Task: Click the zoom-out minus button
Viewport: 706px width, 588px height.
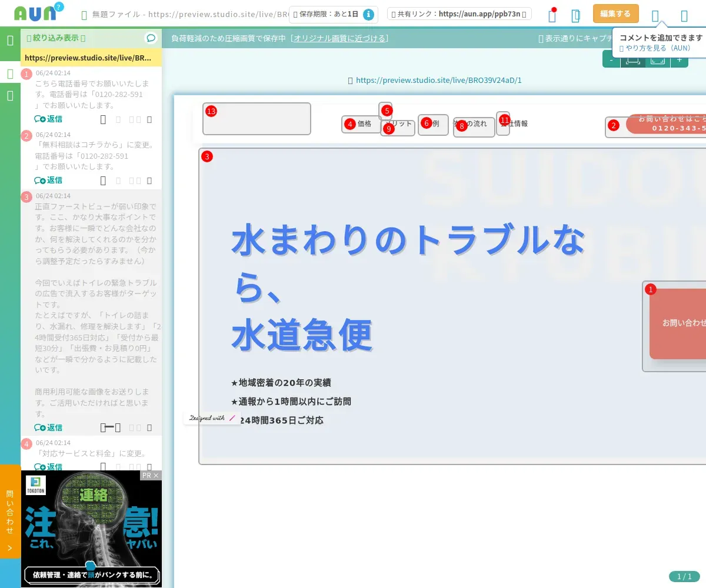Action: pyautogui.click(x=611, y=59)
